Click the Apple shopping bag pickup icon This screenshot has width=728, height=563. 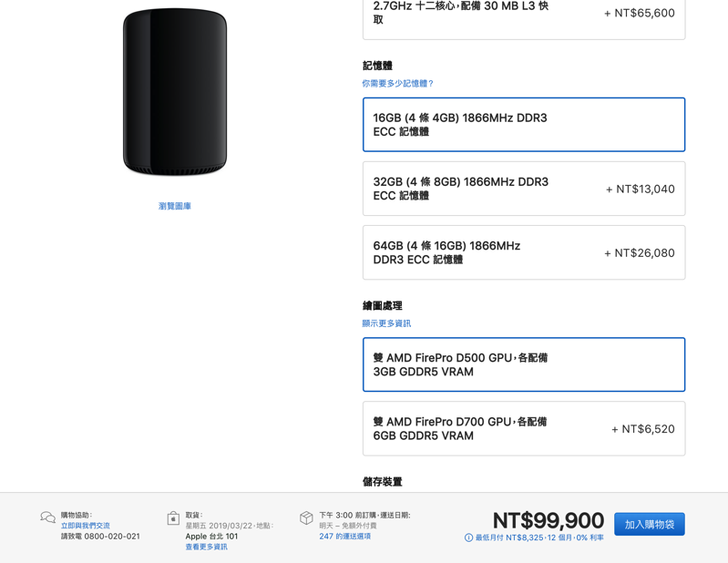pos(173,518)
